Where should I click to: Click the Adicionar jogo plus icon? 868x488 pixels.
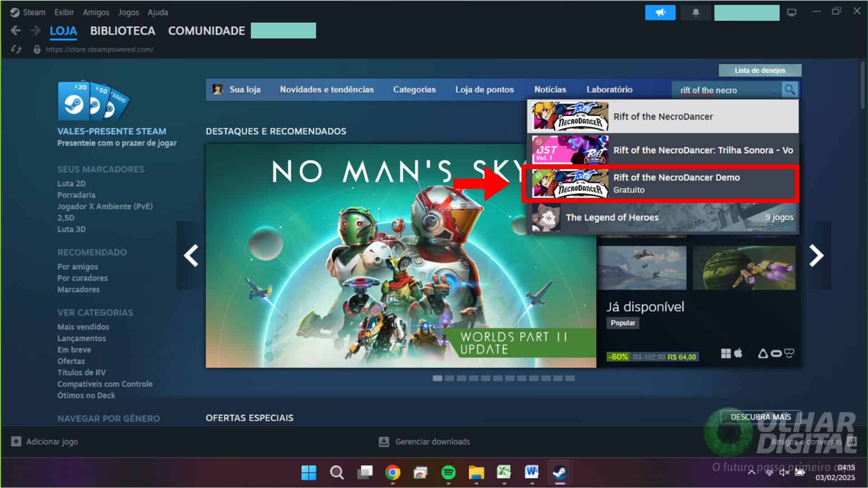point(16,441)
